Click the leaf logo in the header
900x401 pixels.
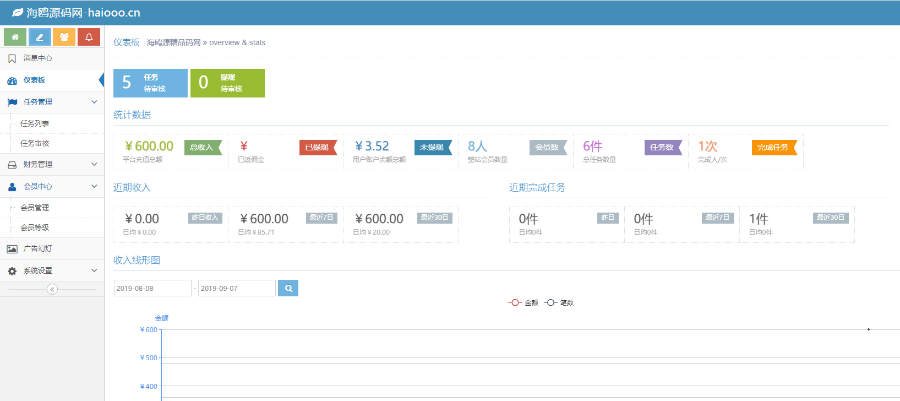point(18,12)
